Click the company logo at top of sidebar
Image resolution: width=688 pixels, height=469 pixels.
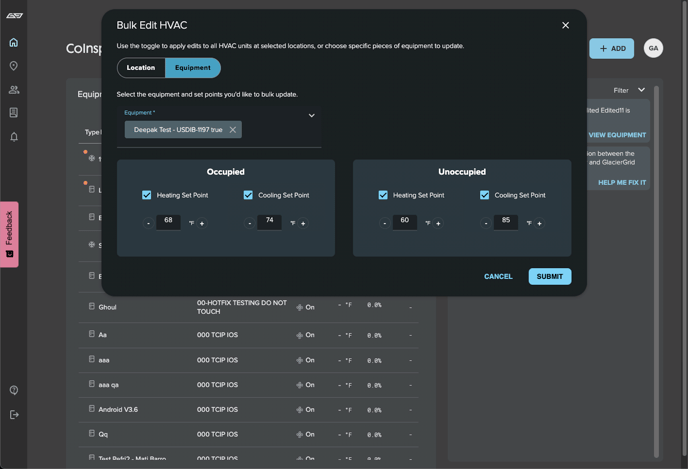[x=14, y=15]
